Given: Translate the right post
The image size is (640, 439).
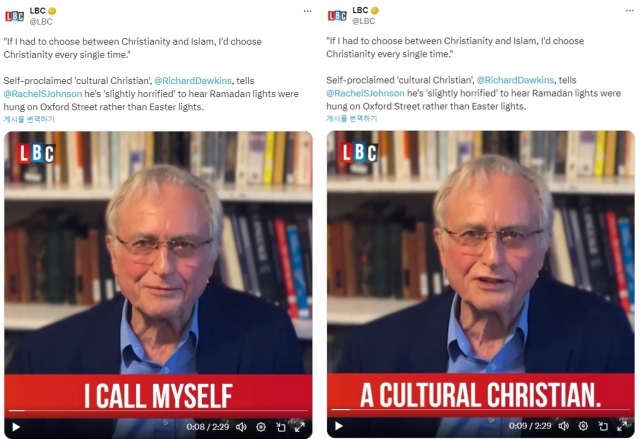Looking at the screenshot, I should point(351,118).
